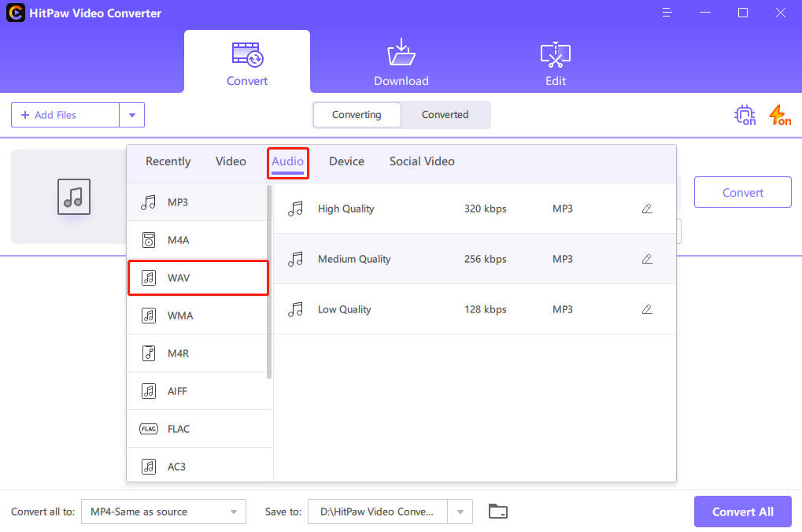Click the Convert button for the file
Screen dimensions: 802x532
tap(743, 192)
